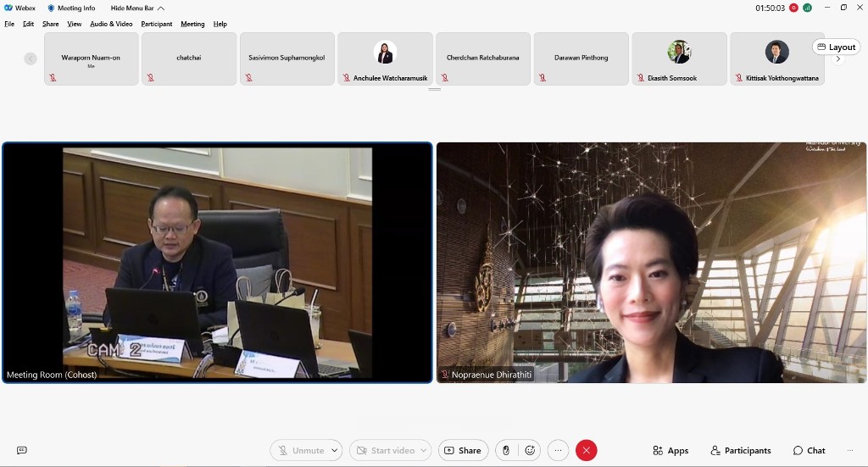Open the closed captions icon at bottom left
Viewport: 868px width, 467px height.
22,451
